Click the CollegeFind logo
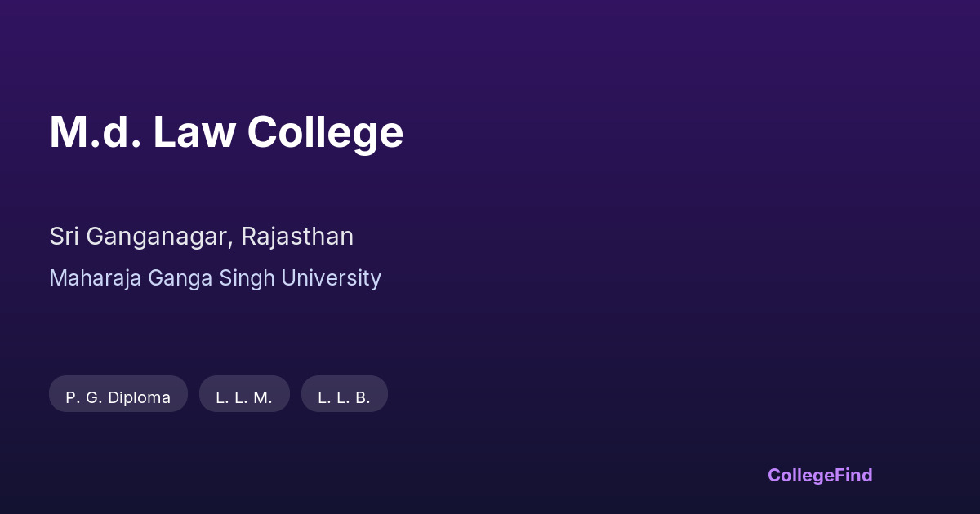The width and height of the screenshot is (980, 514). [x=820, y=475]
